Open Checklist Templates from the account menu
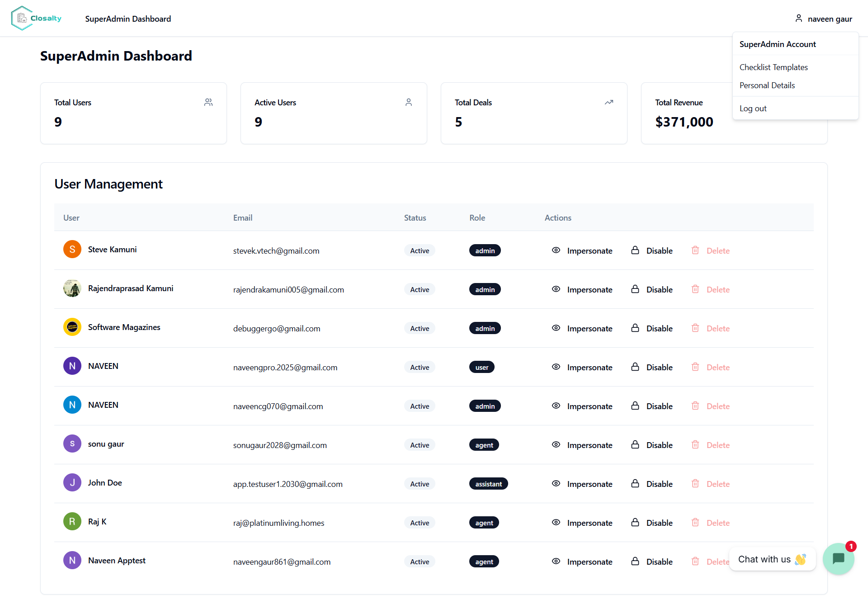 (774, 67)
